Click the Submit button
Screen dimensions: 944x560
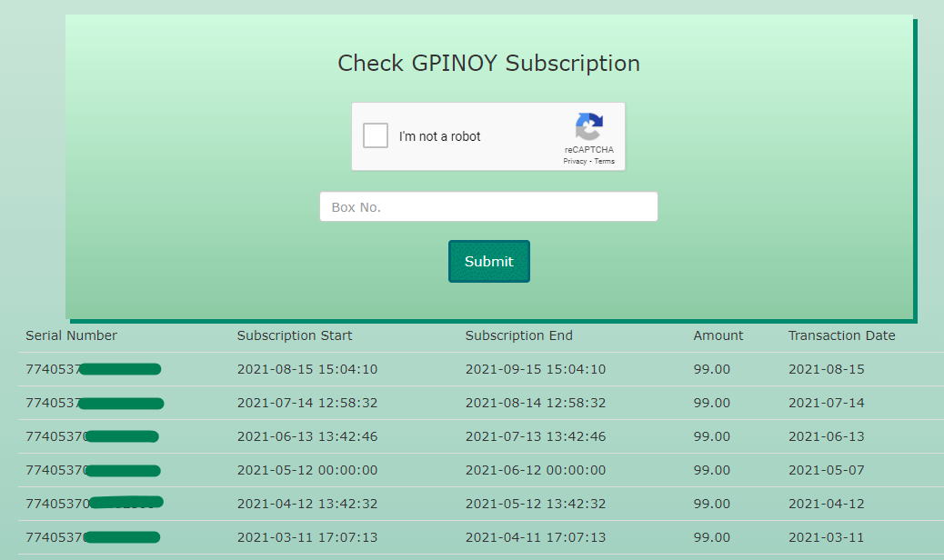[x=488, y=261]
